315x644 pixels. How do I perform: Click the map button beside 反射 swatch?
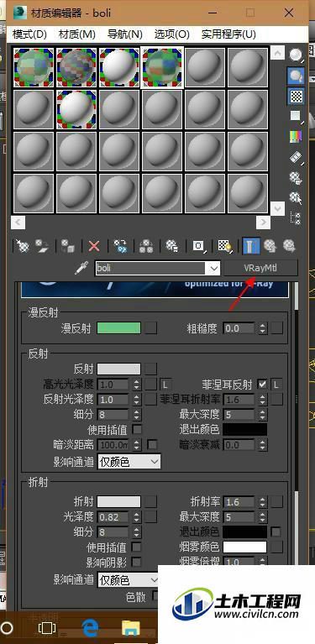pos(151,369)
